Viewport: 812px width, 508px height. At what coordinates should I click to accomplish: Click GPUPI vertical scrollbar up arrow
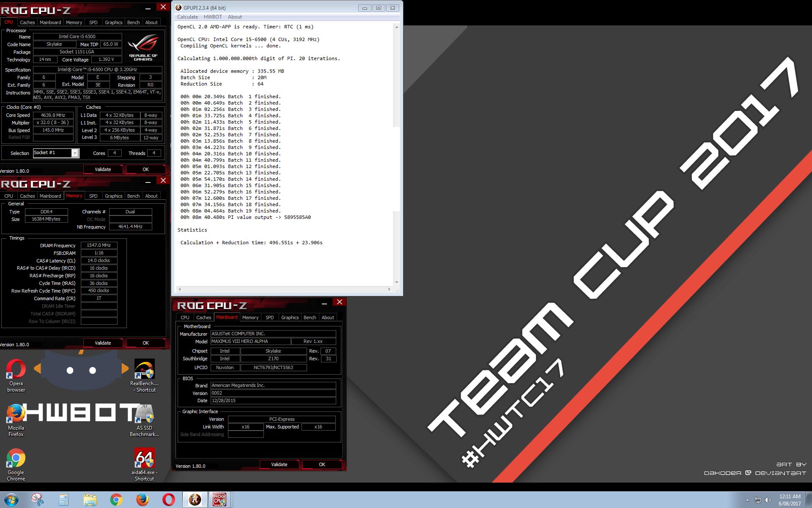(x=396, y=27)
